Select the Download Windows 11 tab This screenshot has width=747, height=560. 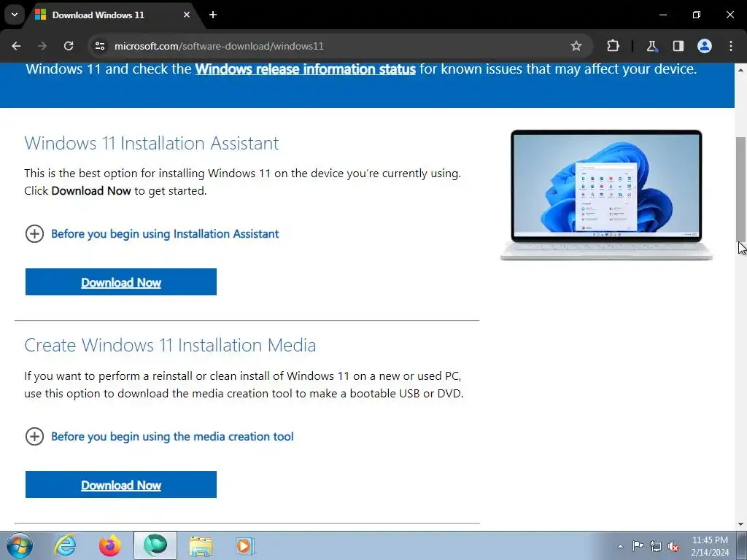click(x=113, y=15)
